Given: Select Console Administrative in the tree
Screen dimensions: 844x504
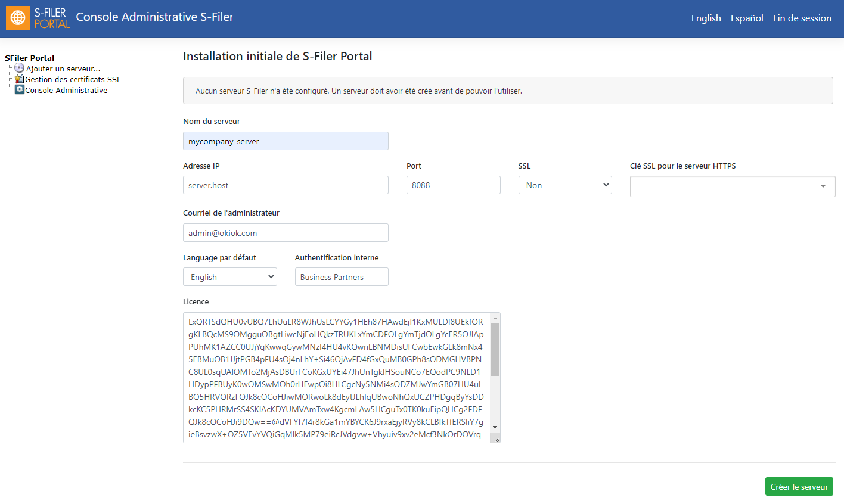Looking at the screenshot, I should coord(66,90).
